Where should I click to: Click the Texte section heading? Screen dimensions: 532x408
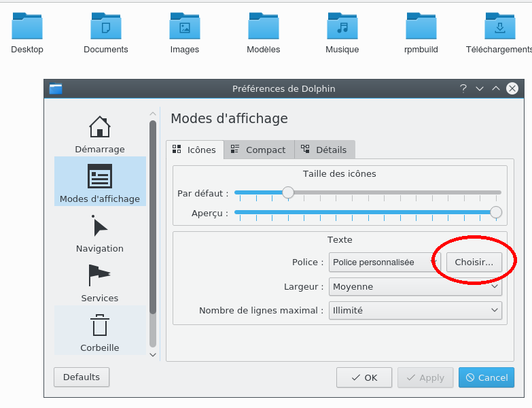click(x=340, y=239)
